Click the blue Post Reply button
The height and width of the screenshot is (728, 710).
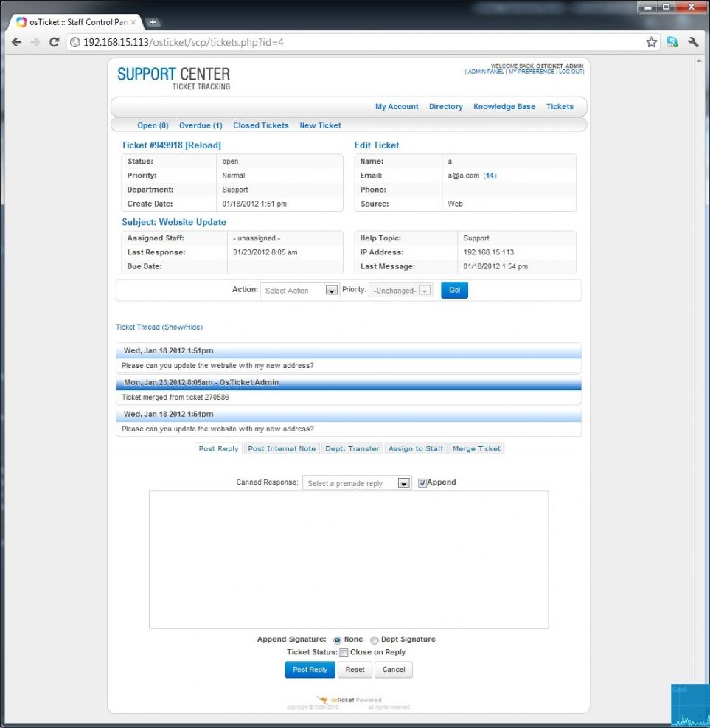click(x=310, y=670)
